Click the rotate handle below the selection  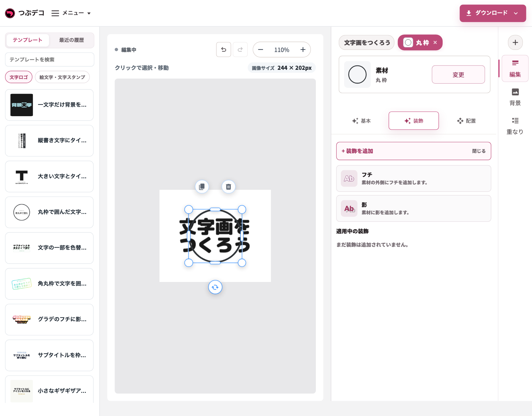[x=215, y=287]
